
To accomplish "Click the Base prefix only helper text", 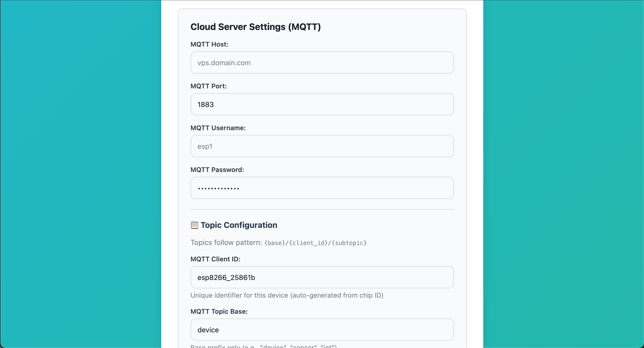I will [x=264, y=346].
